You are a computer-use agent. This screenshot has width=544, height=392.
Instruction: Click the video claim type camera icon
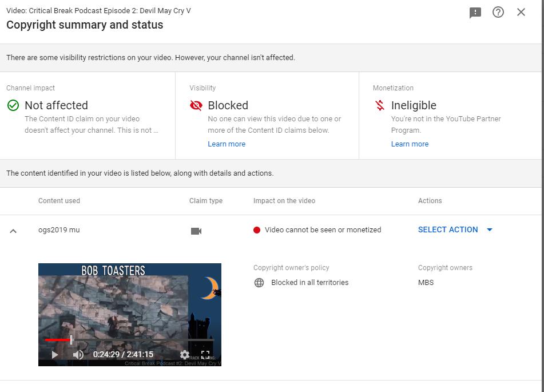tap(196, 231)
